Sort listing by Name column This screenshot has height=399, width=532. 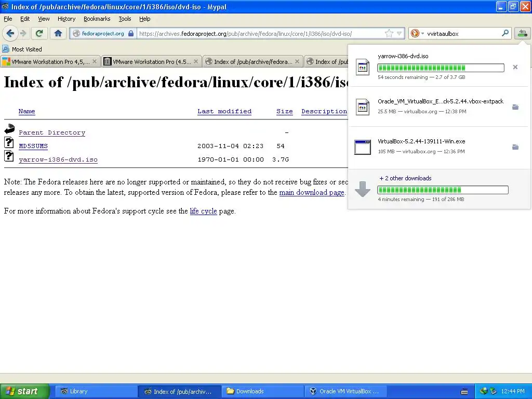[27, 111]
